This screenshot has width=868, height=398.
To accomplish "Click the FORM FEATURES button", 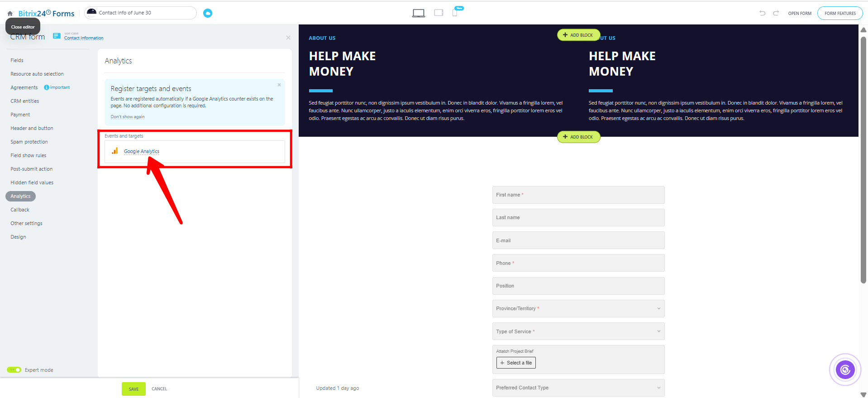I will point(840,13).
